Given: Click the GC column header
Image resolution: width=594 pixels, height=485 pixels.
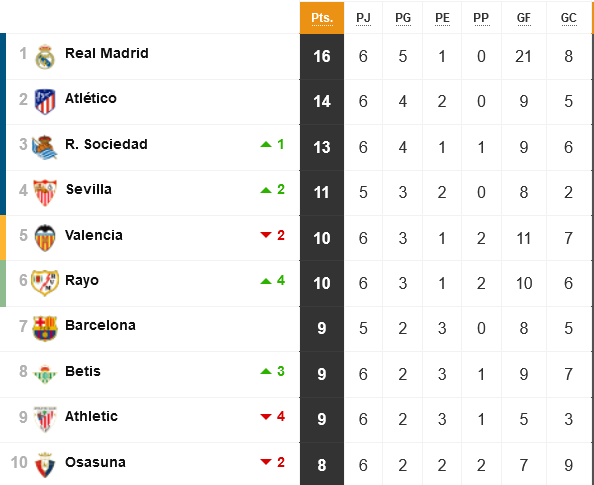Looking at the screenshot, I should 569,18.
